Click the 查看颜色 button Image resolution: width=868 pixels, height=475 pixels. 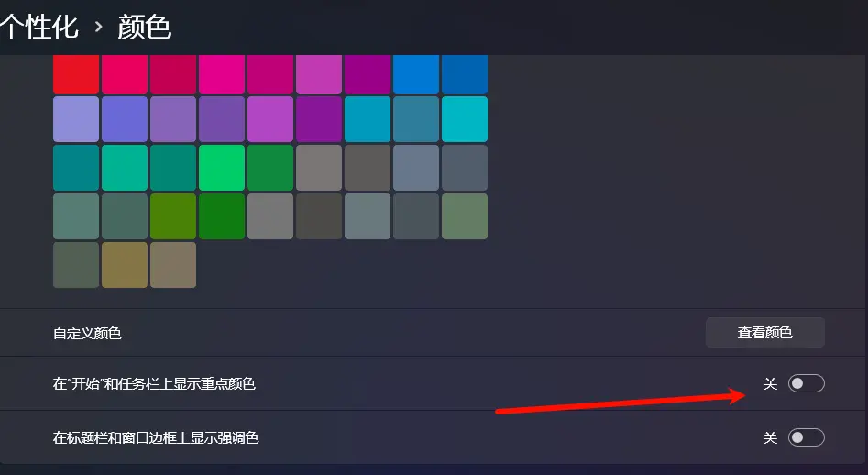pos(765,332)
